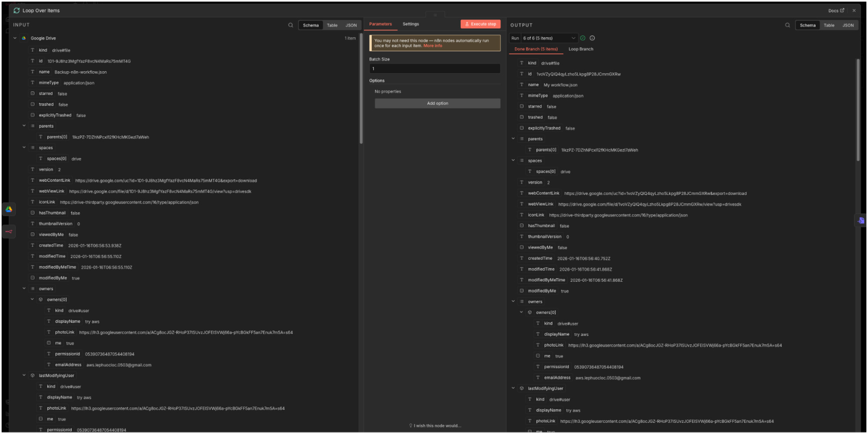This screenshot has width=868, height=434.
Task: Click the info circle icon beside the Run selector
Action: click(592, 38)
